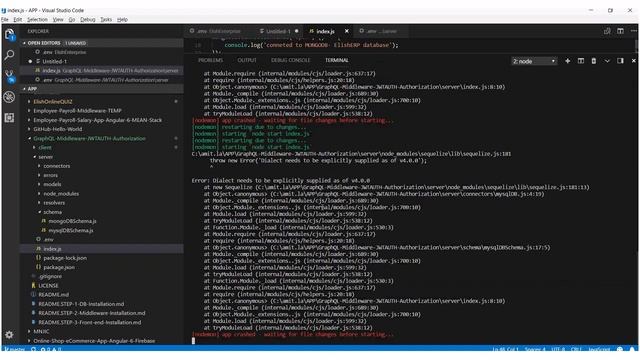Expand the ElishOnlineQUIZ folder
Image resolution: width=640 pixels, height=360 pixels.
(52, 102)
